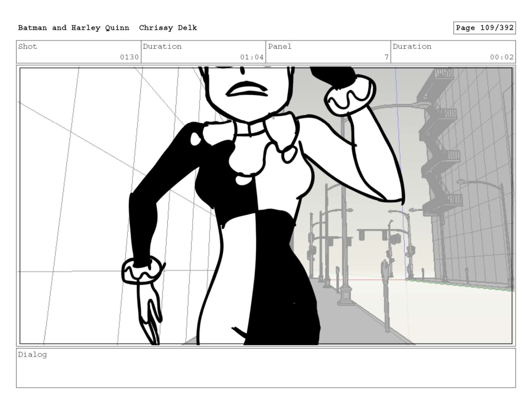The width and height of the screenshot is (532, 412).
Task: Click the panel number 7
Action: tap(386, 57)
